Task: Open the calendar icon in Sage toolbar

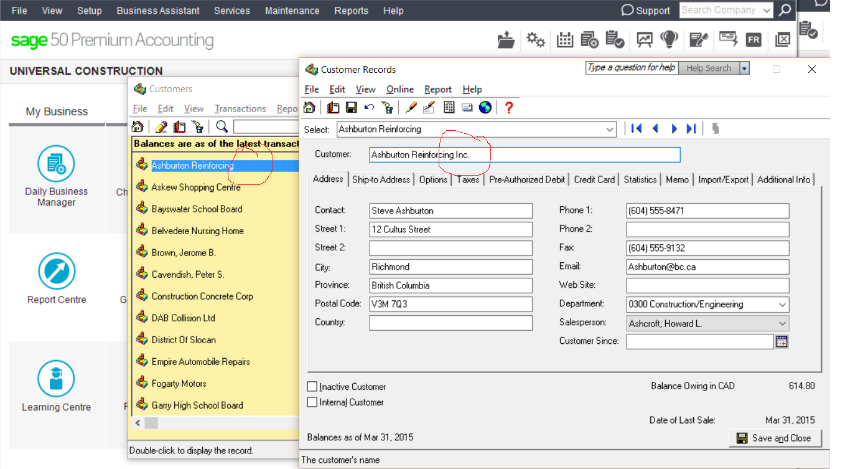Action: pyautogui.click(x=564, y=40)
